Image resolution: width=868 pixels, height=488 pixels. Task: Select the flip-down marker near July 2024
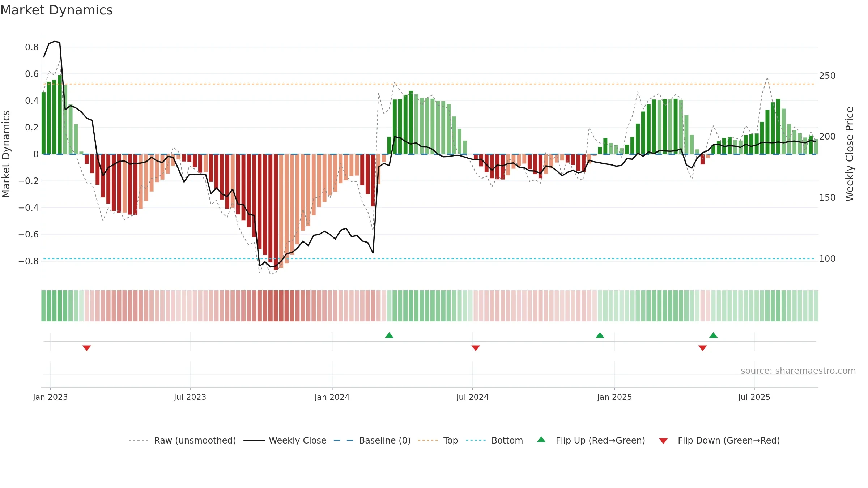[x=476, y=348]
